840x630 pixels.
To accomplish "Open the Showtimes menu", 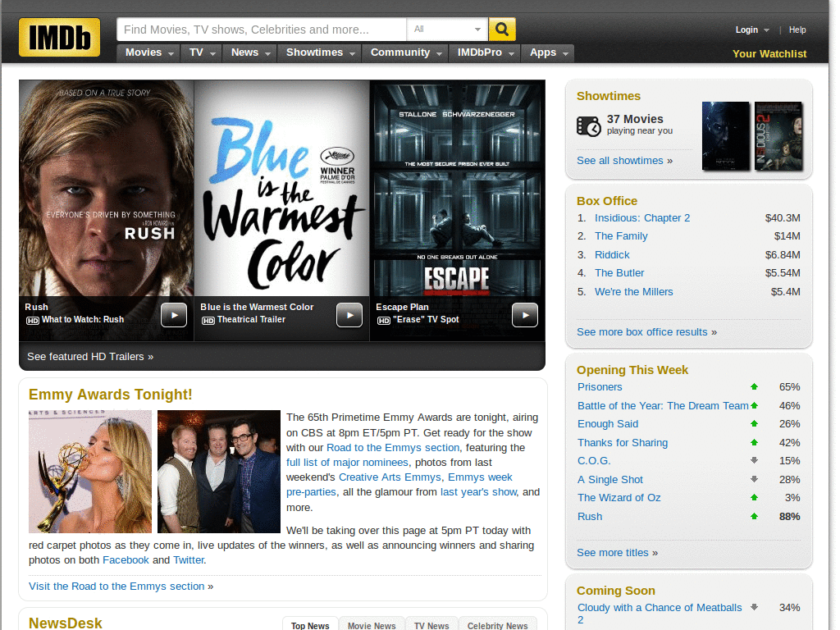I will [x=320, y=52].
